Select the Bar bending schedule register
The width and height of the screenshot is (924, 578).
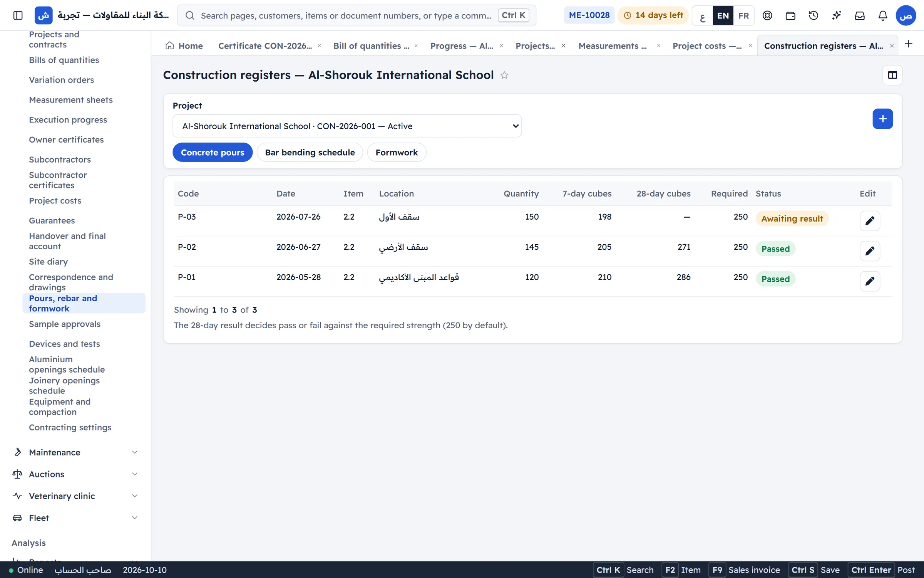click(310, 152)
